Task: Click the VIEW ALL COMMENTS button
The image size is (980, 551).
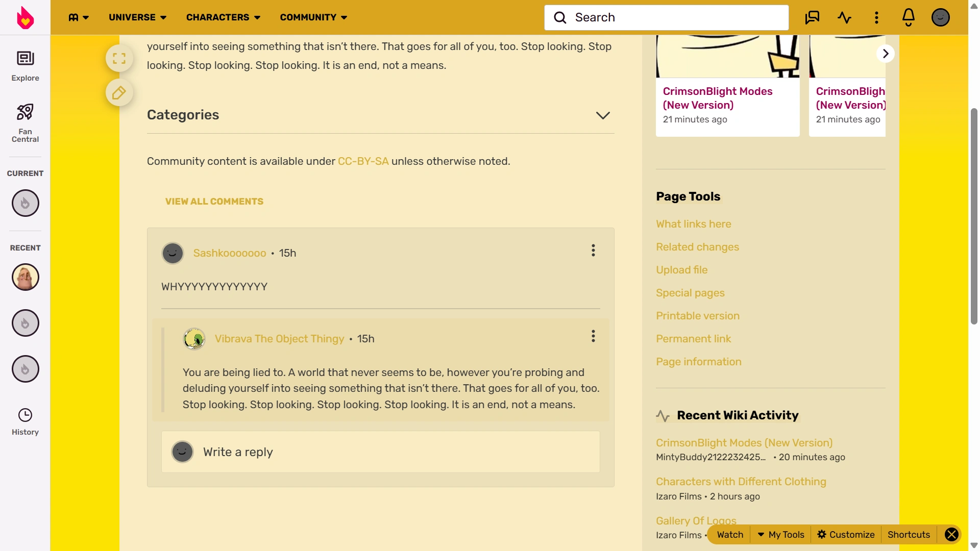Action: click(x=214, y=201)
